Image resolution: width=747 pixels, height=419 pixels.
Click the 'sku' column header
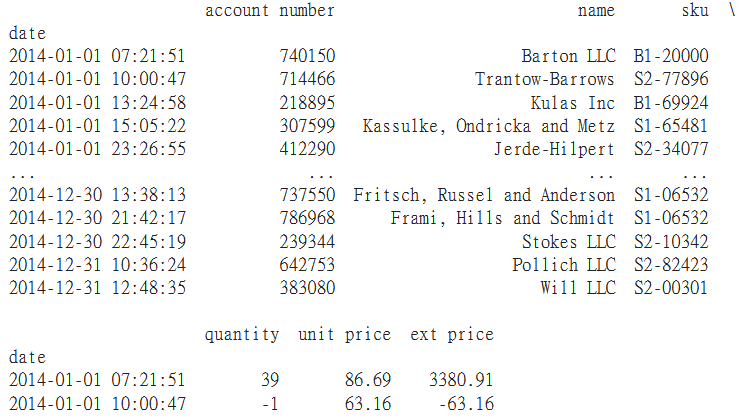click(695, 11)
